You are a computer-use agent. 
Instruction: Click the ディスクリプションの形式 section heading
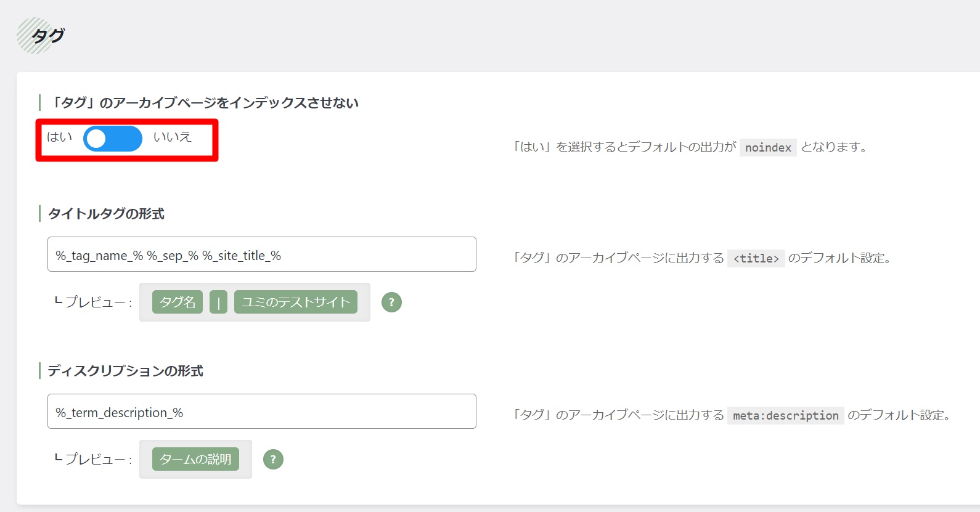[x=125, y=371]
